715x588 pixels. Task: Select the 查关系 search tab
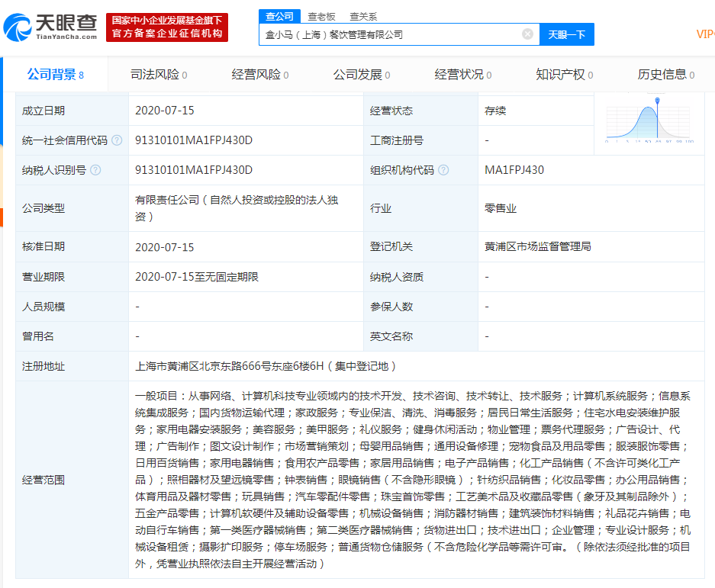[363, 17]
